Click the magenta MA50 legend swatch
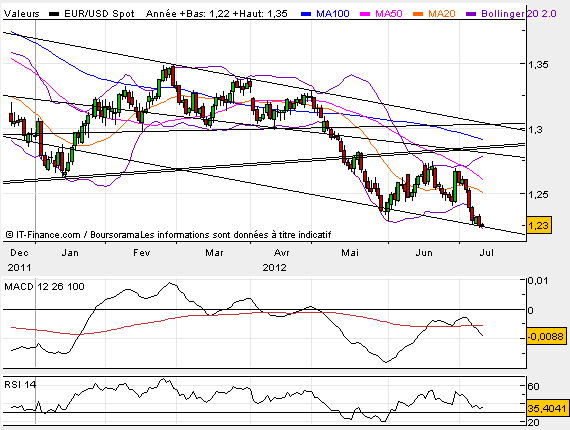Viewport: 570px width, 430px height. [365, 14]
